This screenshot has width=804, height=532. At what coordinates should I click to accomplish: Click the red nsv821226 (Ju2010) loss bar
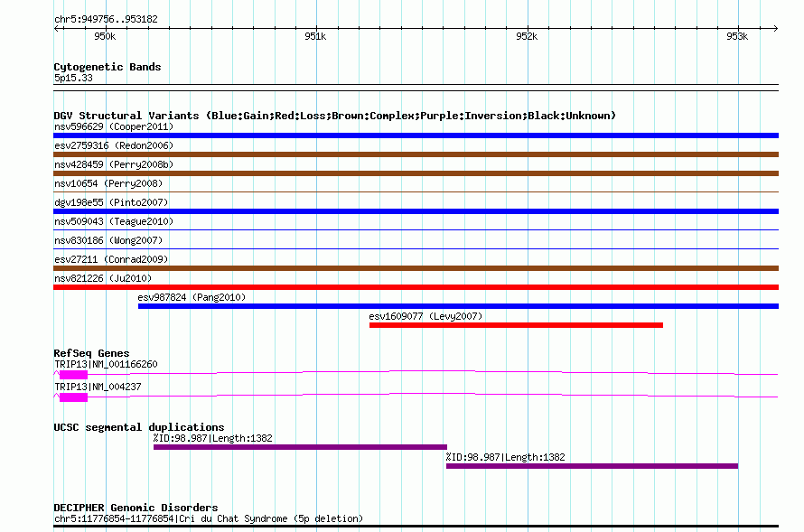coord(416,287)
